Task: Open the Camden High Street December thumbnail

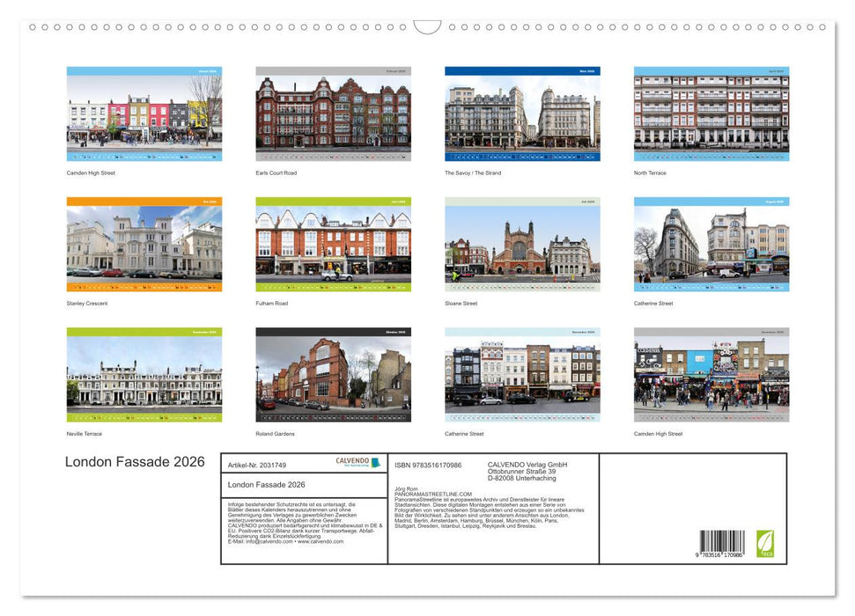Action: tap(710, 375)
